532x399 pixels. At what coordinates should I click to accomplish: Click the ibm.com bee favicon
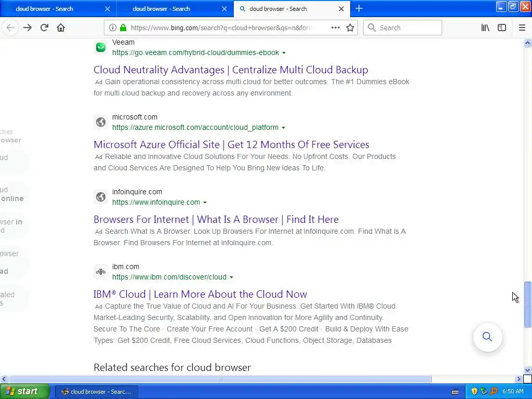101,272
